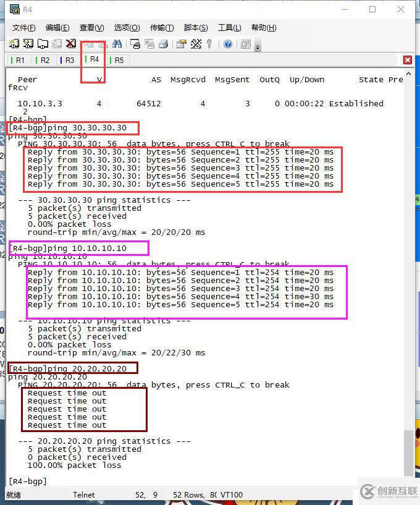Click 'round-trip min/avg/max = 20/20/20 ms'
The width and height of the screenshot is (420, 505).
[x=116, y=232]
